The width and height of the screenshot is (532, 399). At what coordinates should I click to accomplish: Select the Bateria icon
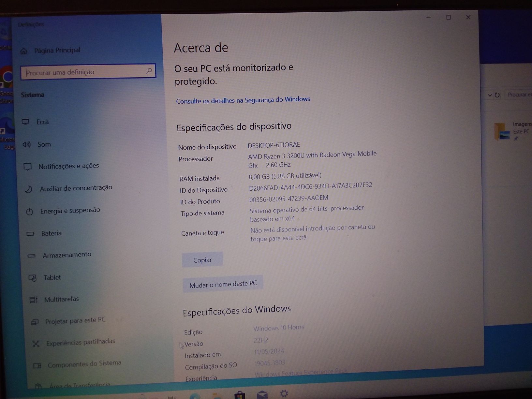pyautogui.click(x=30, y=234)
